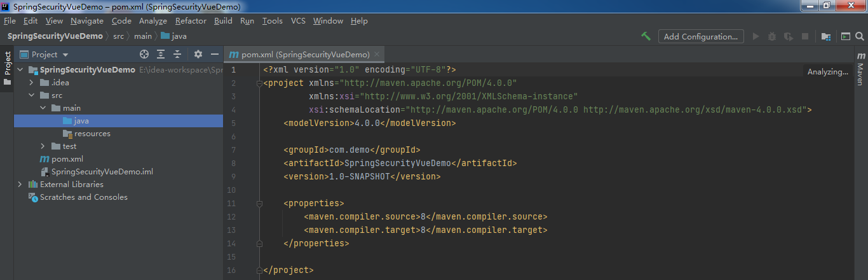Fold the project tag at line 2
Image resolution: width=868 pixels, height=280 pixels.
(x=259, y=83)
